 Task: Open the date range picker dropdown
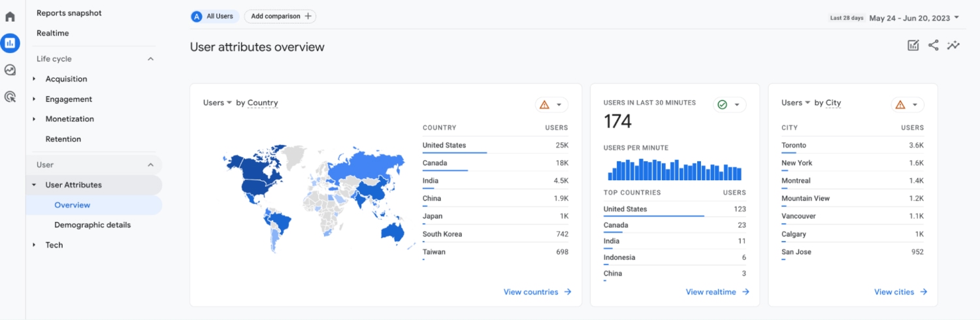(x=914, y=18)
